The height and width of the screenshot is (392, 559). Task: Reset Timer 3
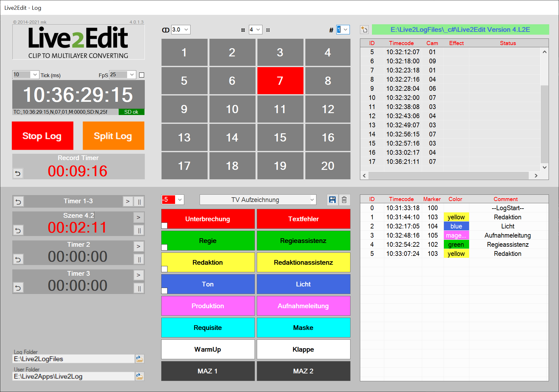coord(18,288)
